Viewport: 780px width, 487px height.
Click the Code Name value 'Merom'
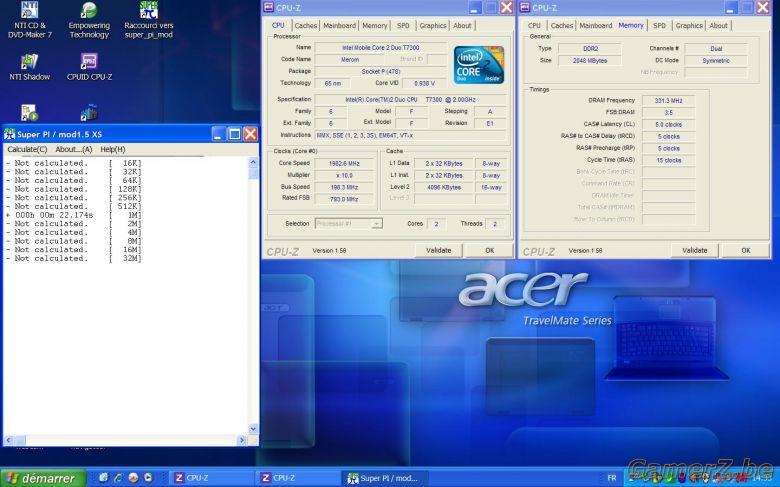[x=350, y=59]
